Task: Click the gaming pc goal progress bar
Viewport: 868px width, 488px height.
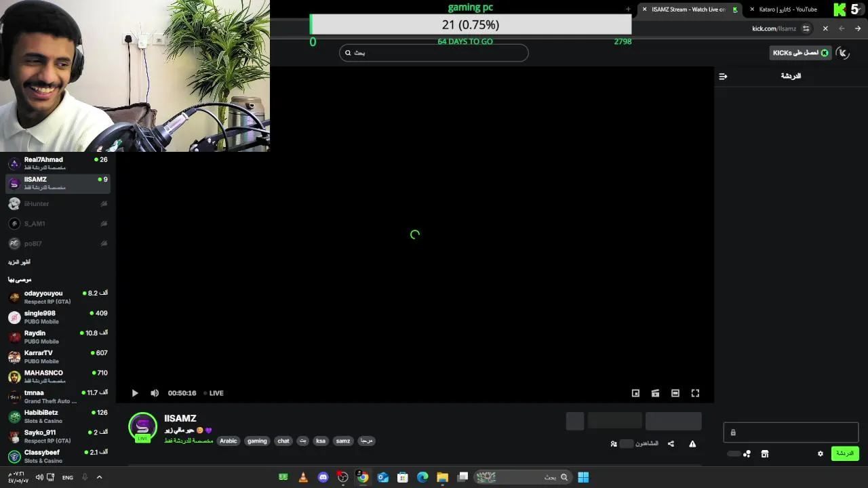Action: coord(471,24)
